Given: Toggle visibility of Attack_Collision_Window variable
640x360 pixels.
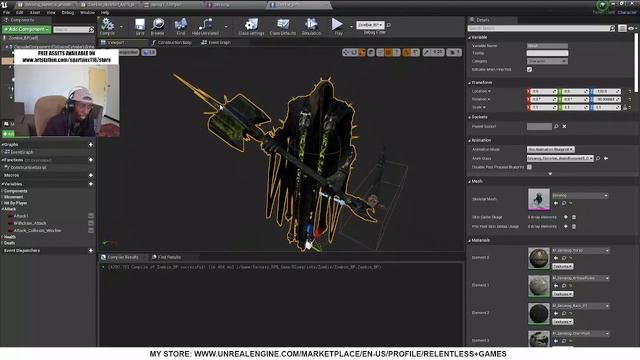Looking at the screenshot, I should (91, 231).
